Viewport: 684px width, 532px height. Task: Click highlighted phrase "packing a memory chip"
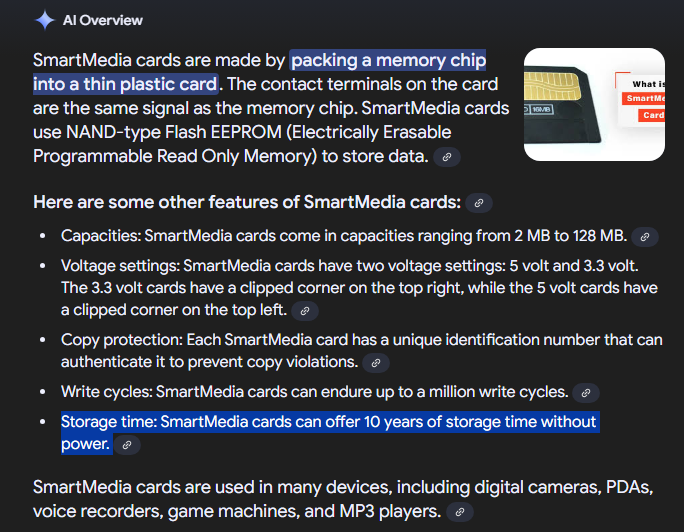click(388, 60)
